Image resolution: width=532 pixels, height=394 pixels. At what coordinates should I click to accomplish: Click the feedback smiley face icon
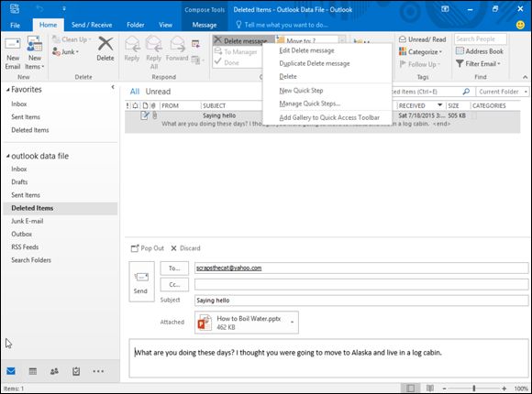tap(520, 25)
